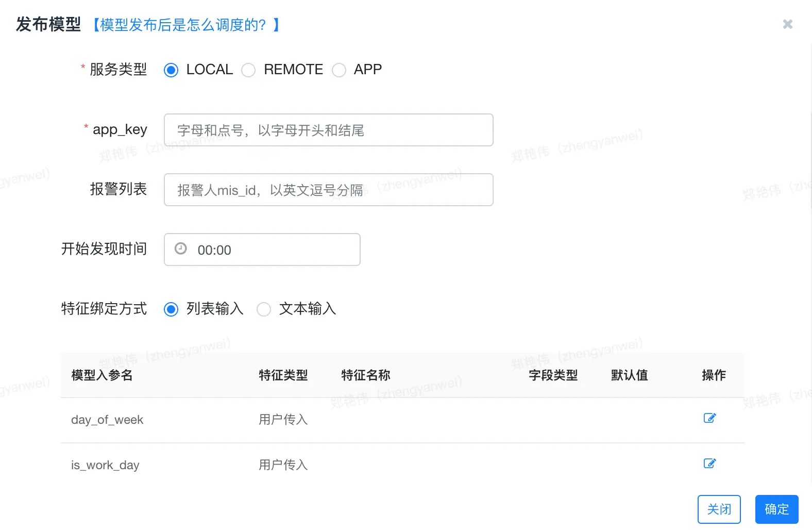Viewport: 812px width, 530px height.
Task: Close the publish model dialog with X
Action: click(x=787, y=24)
